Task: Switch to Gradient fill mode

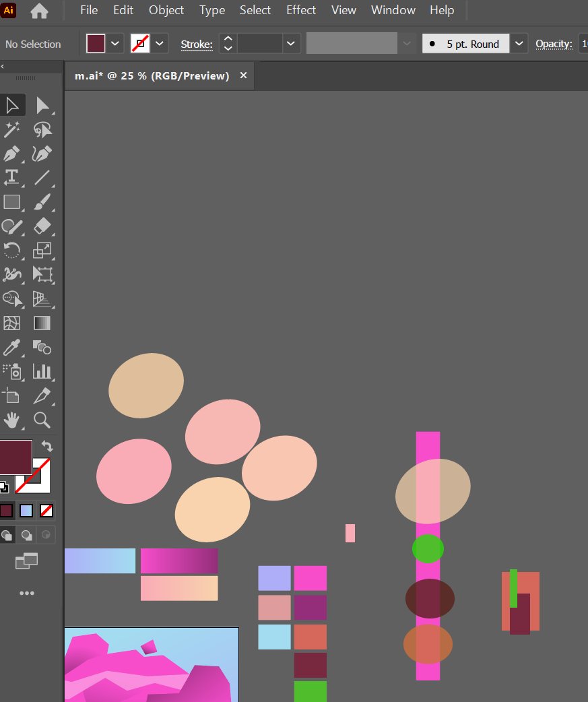Action: tap(26, 511)
